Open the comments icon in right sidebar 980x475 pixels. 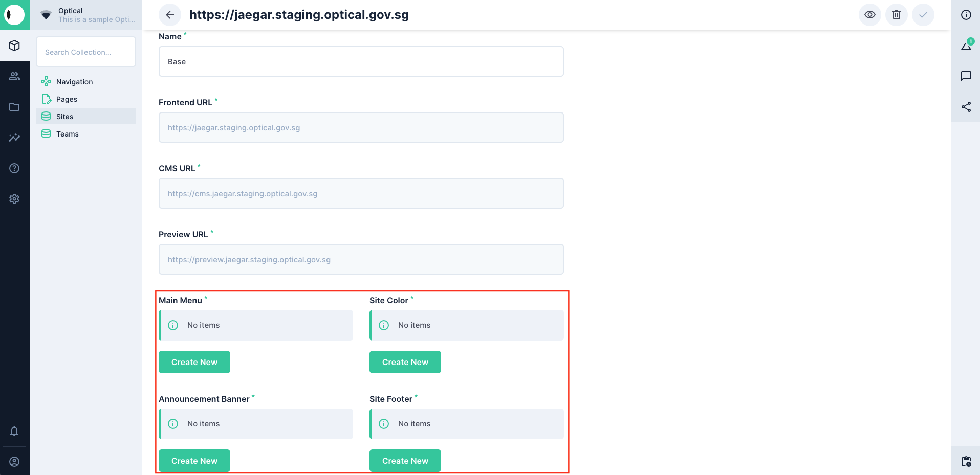[966, 76]
